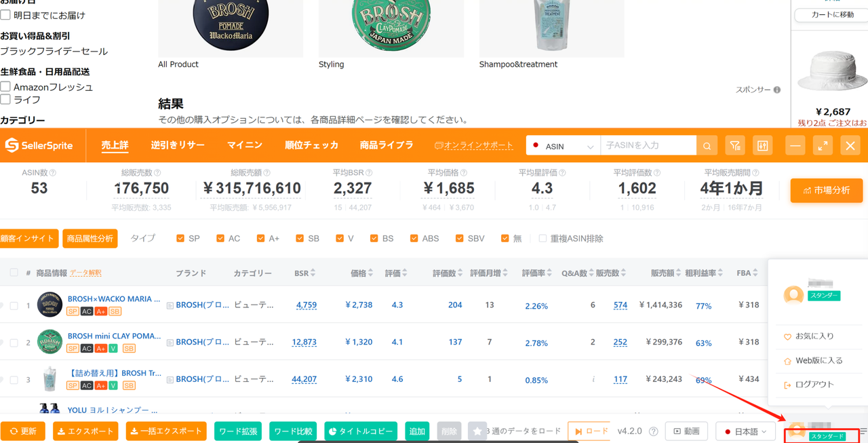Click the expand fullscreen arrows icon

(x=823, y=146)
